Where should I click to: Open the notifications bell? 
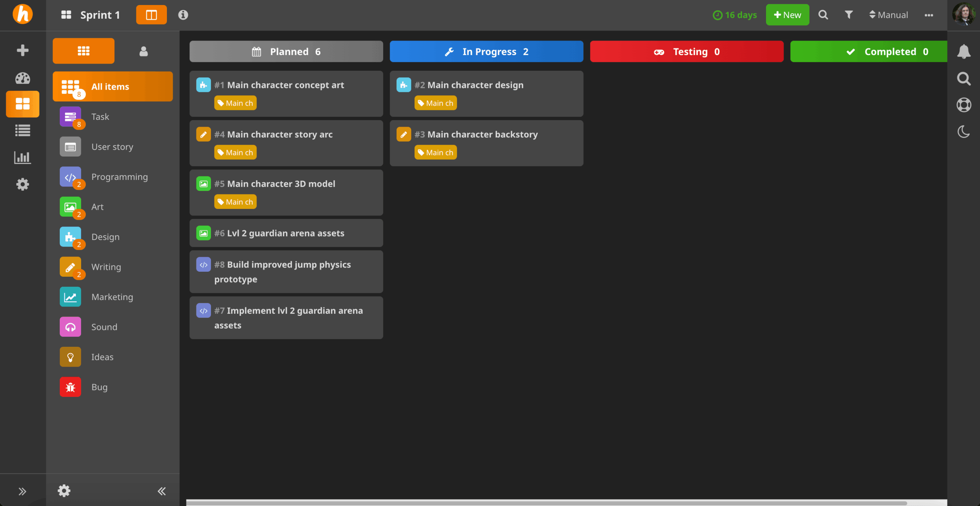click(964, 51)
